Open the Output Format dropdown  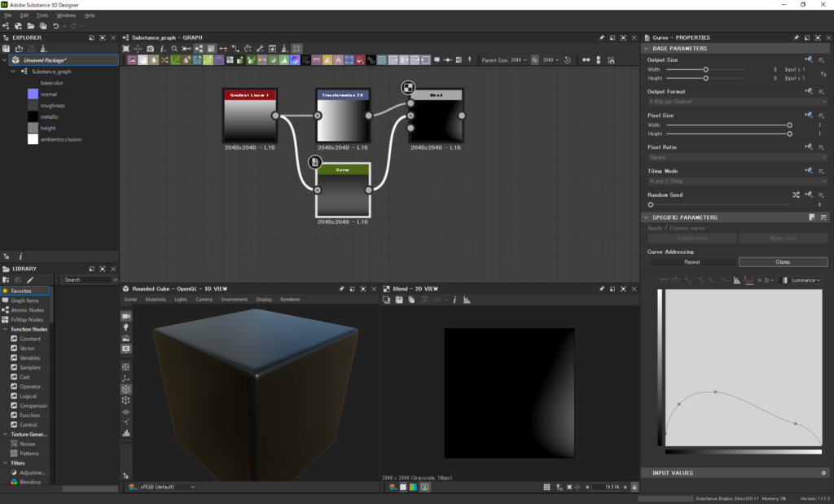click(x=737, y=102)
